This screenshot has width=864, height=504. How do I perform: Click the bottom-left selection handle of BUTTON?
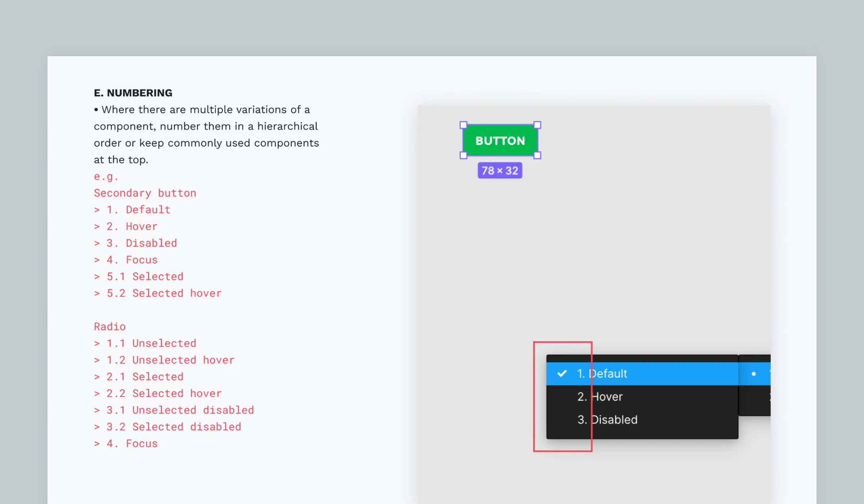(x=463, y=156)
